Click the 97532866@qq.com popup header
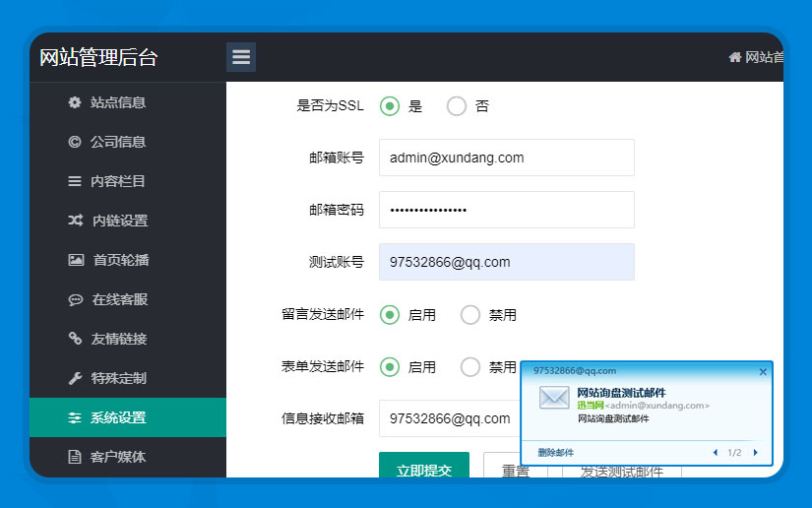 point(575,371)
